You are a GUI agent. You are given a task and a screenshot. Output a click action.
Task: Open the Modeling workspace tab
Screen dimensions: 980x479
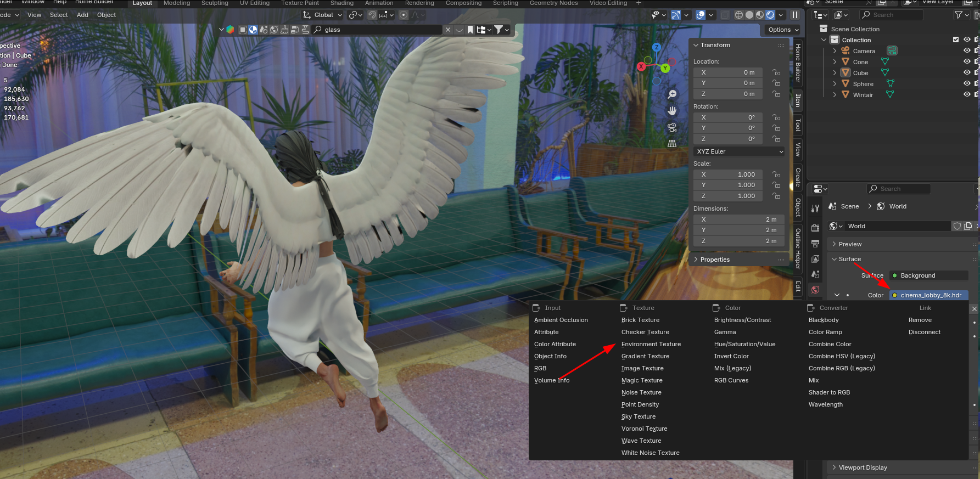coord(177,3)
